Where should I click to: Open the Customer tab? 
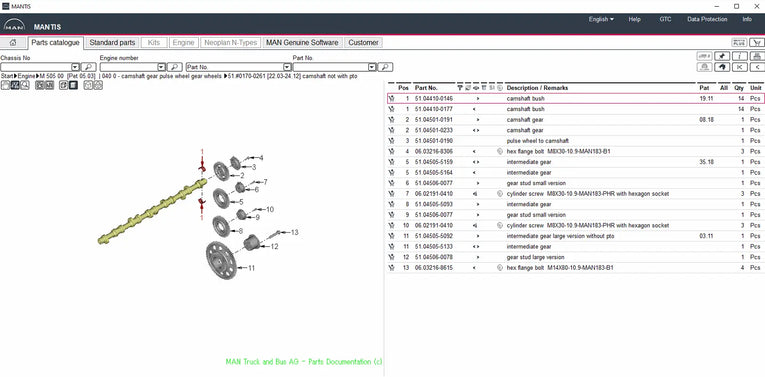tap(363, 42)
